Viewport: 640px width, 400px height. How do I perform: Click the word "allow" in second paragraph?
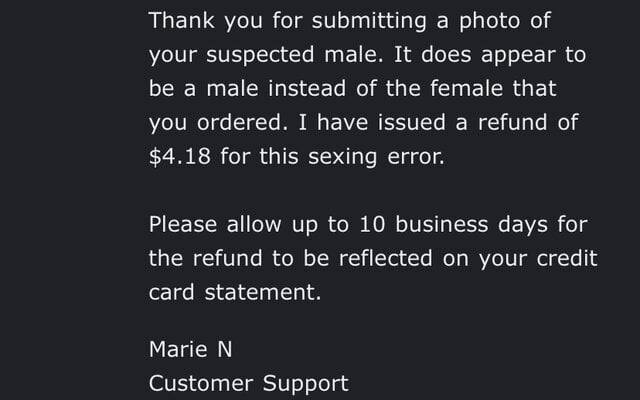click(x=253, y=224)
